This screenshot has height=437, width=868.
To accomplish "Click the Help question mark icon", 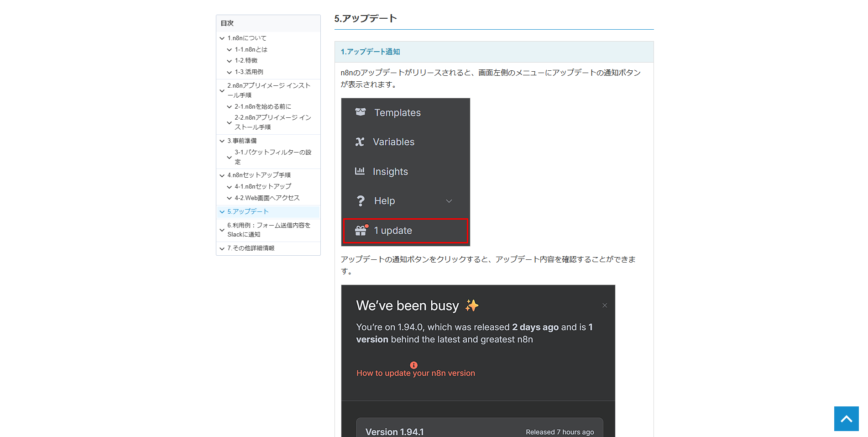I will pyautogui.click(x=361, y=201).
